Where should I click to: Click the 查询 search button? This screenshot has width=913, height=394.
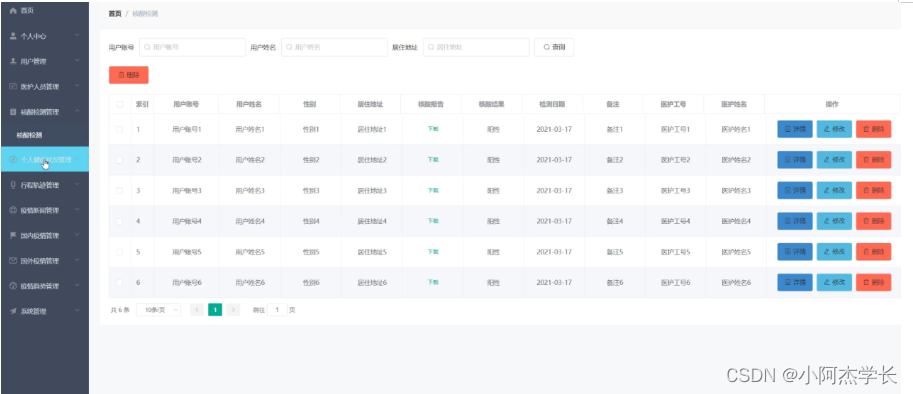pos(554,47)
